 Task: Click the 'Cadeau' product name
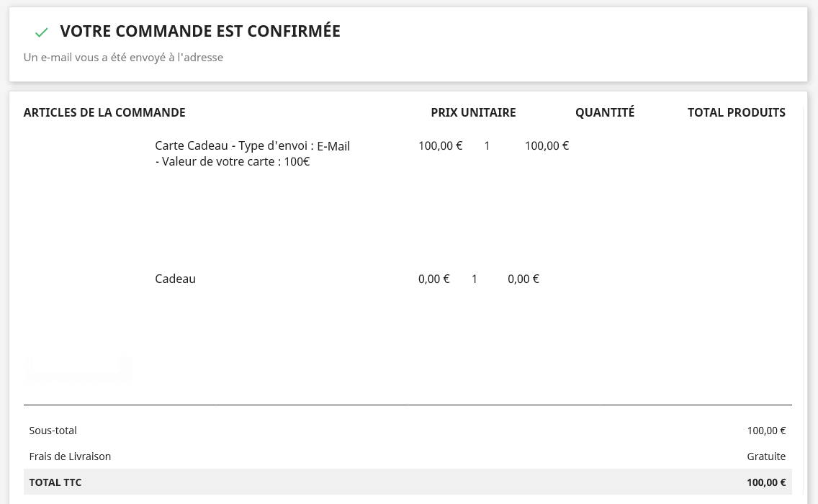coord(175,279)
